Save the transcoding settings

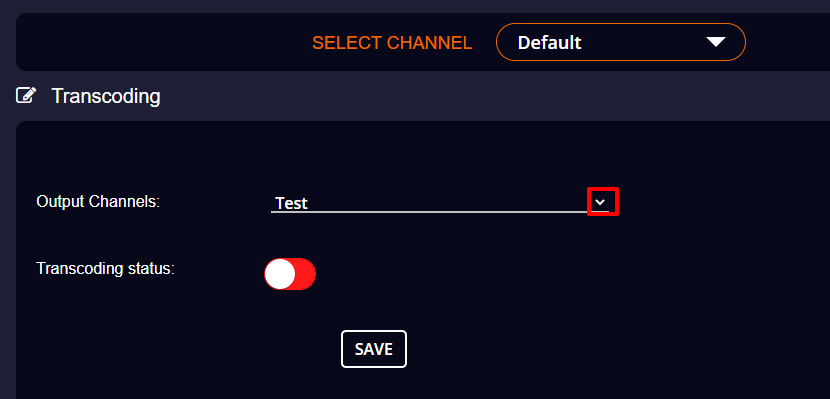pyautogui.click(x=374, y=349)
